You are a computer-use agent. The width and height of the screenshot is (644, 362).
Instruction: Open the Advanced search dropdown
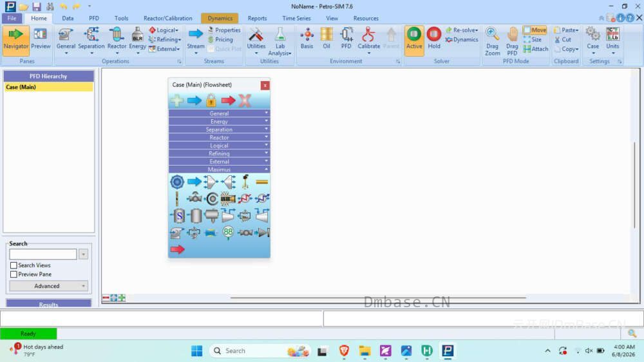(x=48, y=286)
